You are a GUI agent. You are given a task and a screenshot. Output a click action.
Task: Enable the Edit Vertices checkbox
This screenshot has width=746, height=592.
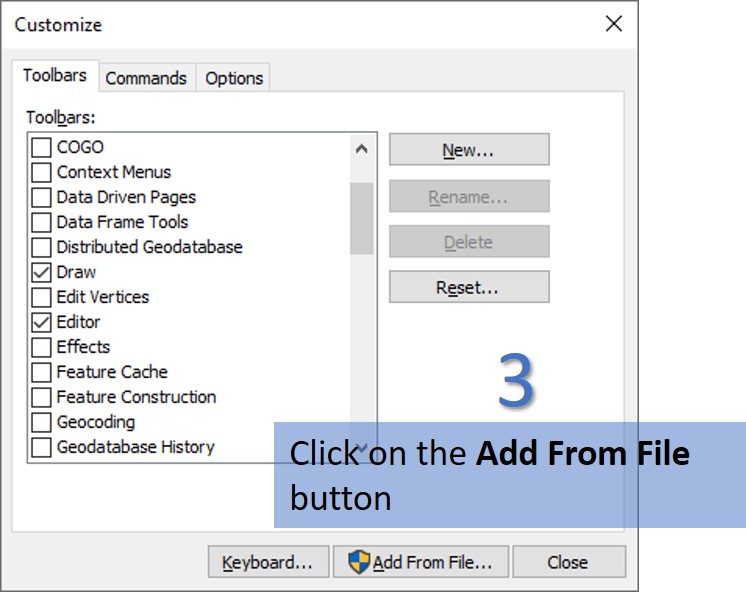click(x=41, y=297)
